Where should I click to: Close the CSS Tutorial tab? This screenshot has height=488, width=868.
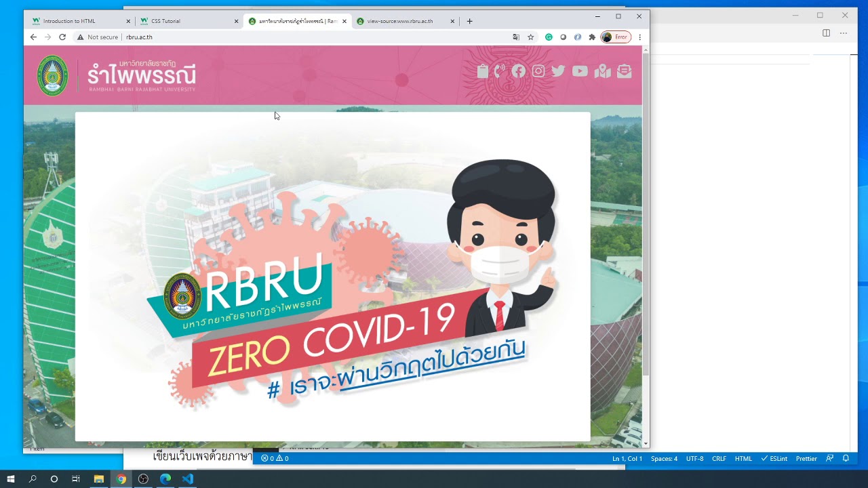tap(237, 21)
